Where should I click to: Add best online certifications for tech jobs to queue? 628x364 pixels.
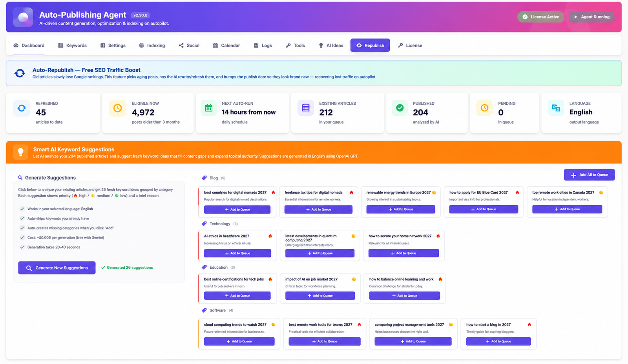click(237, 296)
